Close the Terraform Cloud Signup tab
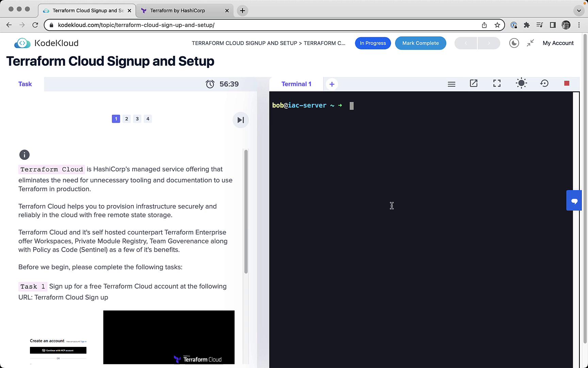 [129, 11]
